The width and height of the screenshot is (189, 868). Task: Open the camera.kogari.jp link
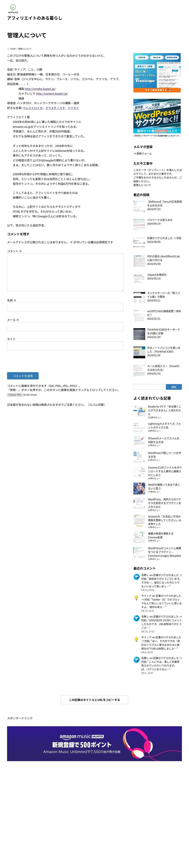52,94
